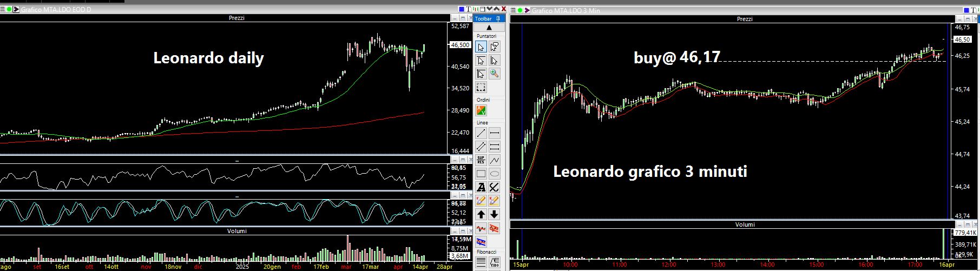
Task: Collapse toolbar with the up triangle button
Action: coord(489,28)
